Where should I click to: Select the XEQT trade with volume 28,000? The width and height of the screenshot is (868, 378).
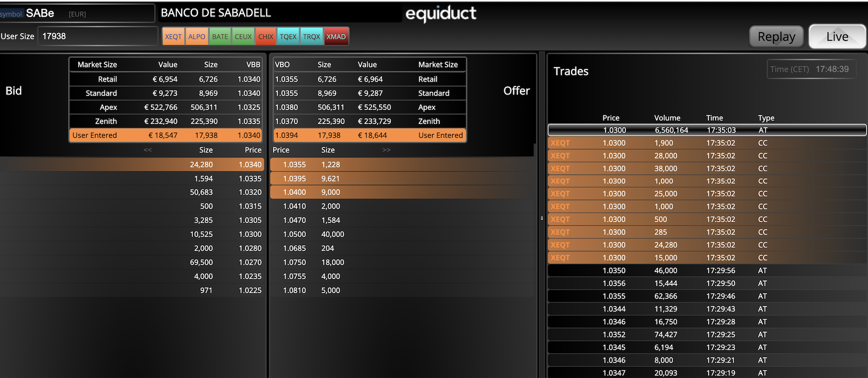click(707, 156)
